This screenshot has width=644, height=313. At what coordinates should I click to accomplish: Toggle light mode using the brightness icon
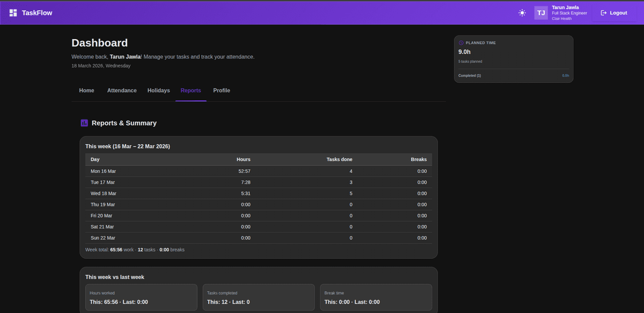522,12
